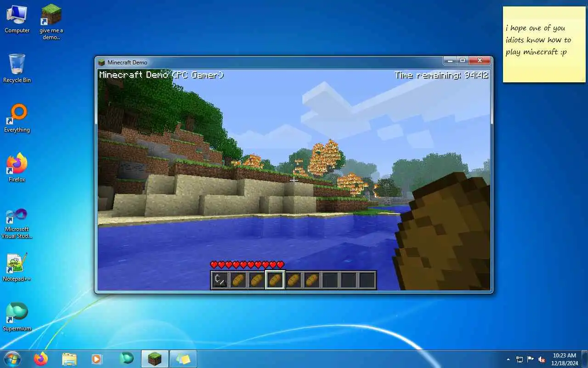Select the 'give me a demo..' desktop shortcut
588x368 pixels.
(x=51, y=22)
